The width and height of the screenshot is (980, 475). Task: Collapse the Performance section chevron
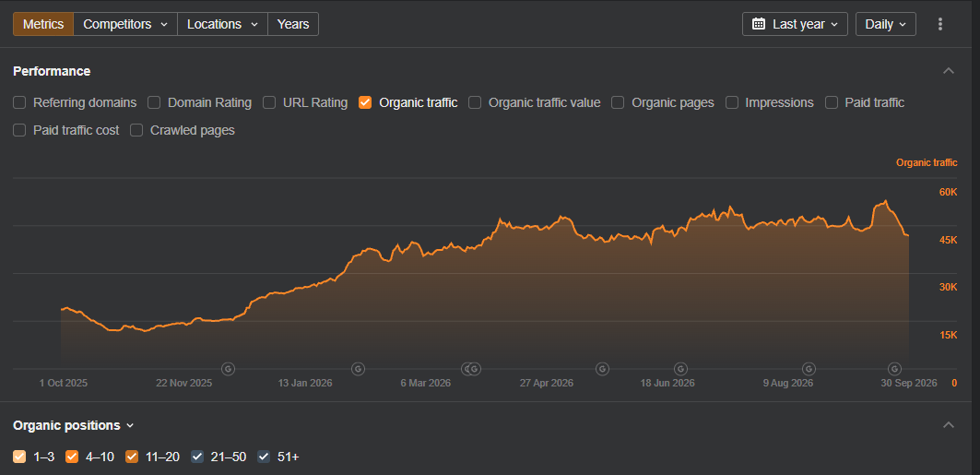(x=948, y=71)
